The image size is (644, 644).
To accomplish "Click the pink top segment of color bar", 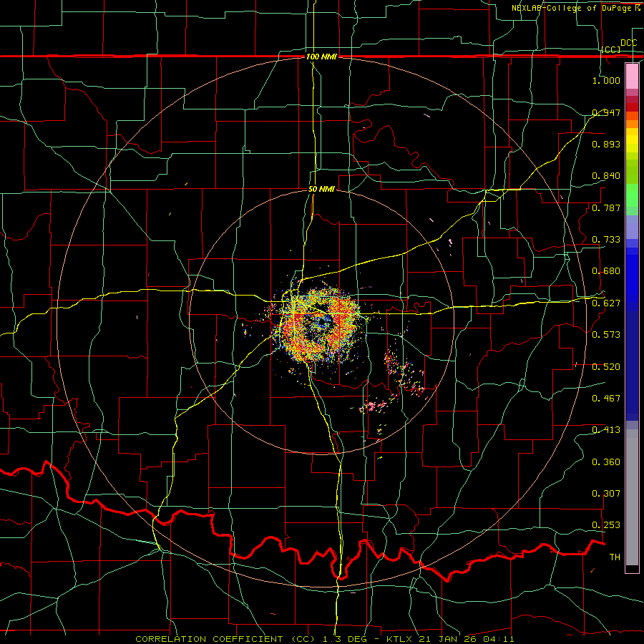I will [x=632, y=76].
